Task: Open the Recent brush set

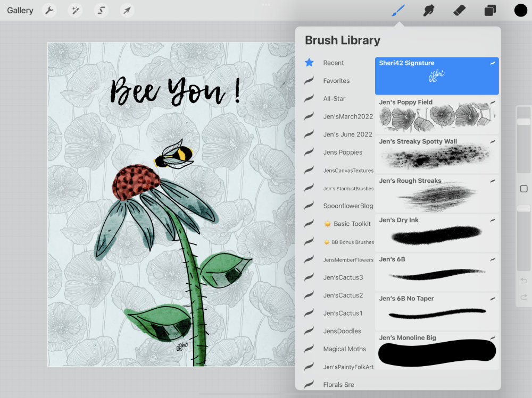Action: click(334, 63)
